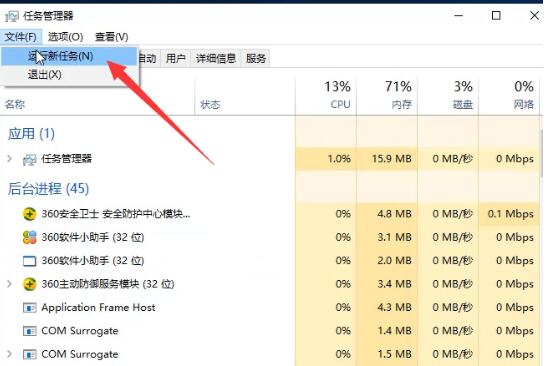Click the window-shaped 360软件小助手 icon
The image size is (550, 366).
(x=29, y=261)
